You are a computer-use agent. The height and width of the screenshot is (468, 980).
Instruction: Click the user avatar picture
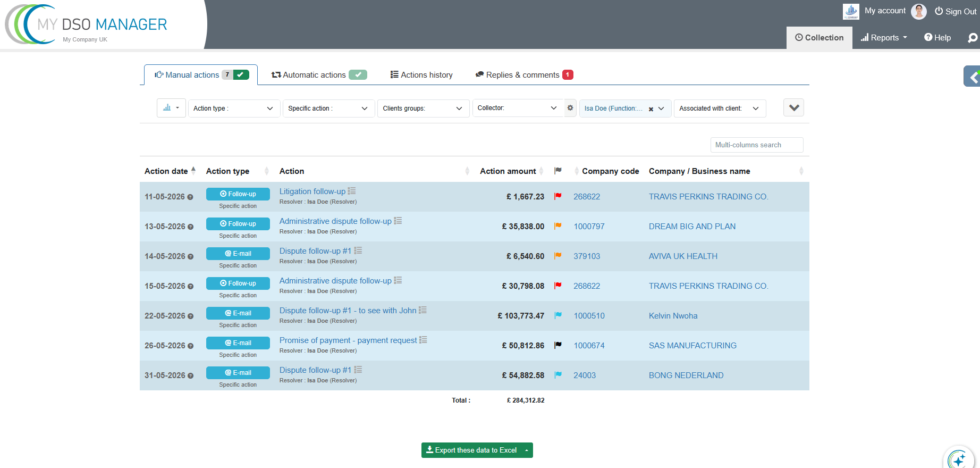pos(919,11)
